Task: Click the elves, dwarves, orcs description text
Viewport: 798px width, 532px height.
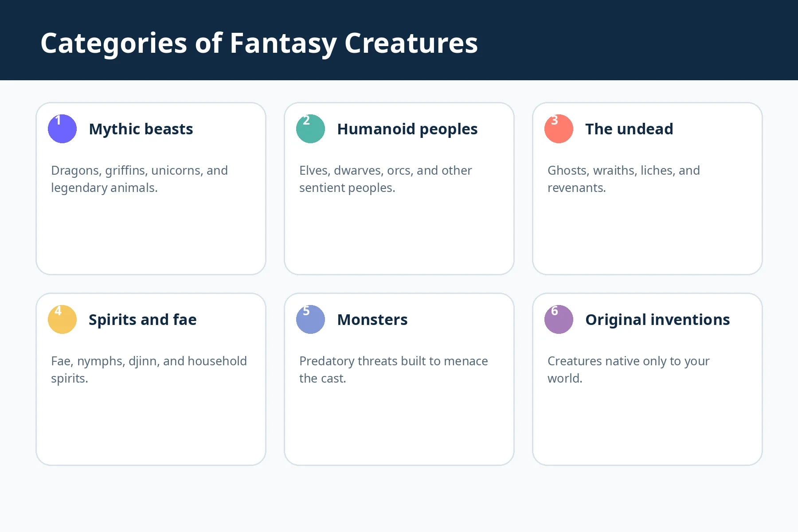Action: coord(386,179)
